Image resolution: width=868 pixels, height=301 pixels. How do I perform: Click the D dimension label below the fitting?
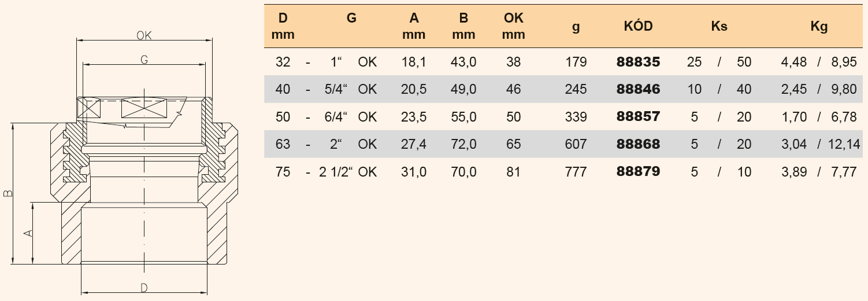[x=144, y=288]
